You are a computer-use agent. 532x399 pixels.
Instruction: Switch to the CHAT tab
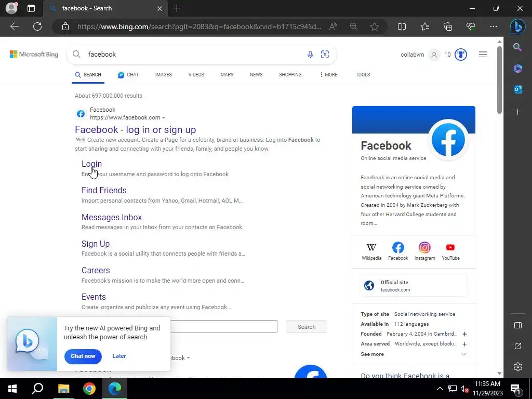(128, 75)
